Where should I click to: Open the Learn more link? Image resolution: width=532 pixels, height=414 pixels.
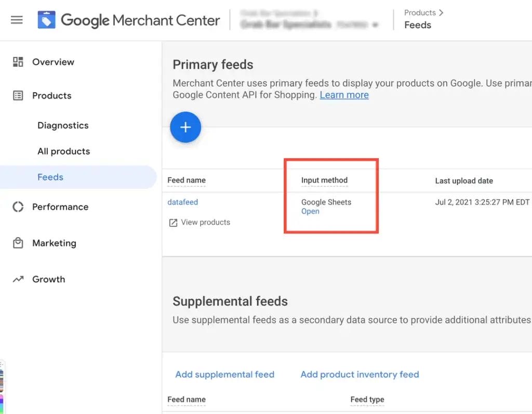344,95
